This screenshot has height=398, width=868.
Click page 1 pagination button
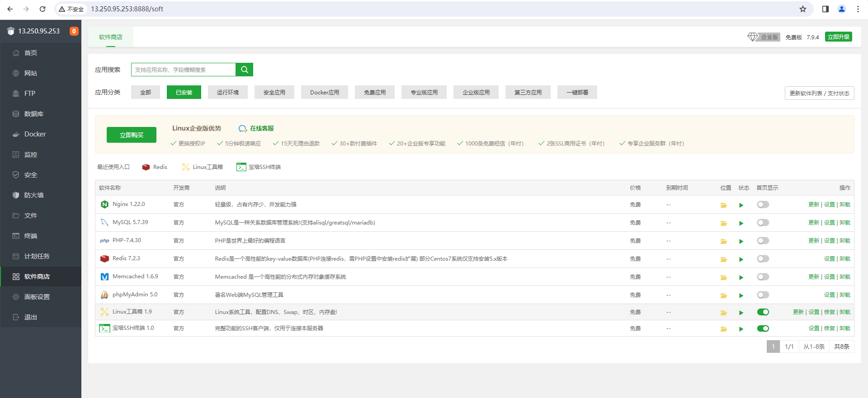click(x=773, y=346)
